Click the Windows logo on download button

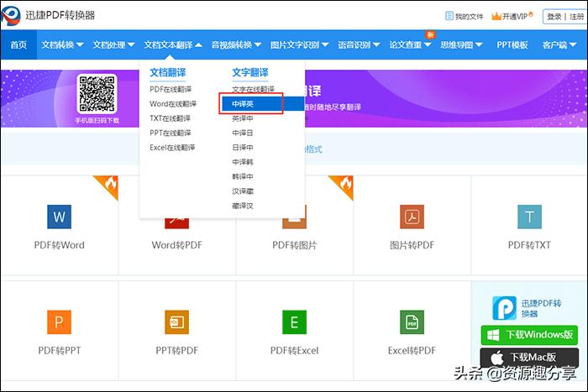[x=493, y=335]
